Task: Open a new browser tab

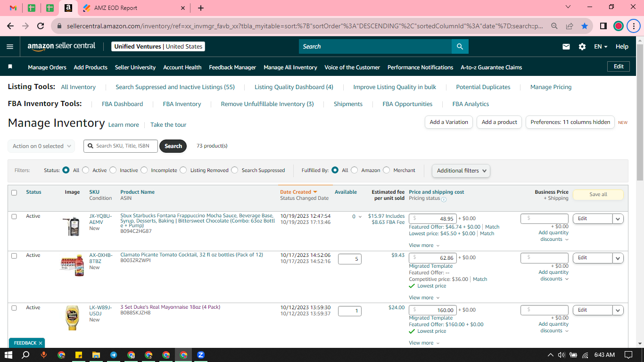Action: click(201, 8)
